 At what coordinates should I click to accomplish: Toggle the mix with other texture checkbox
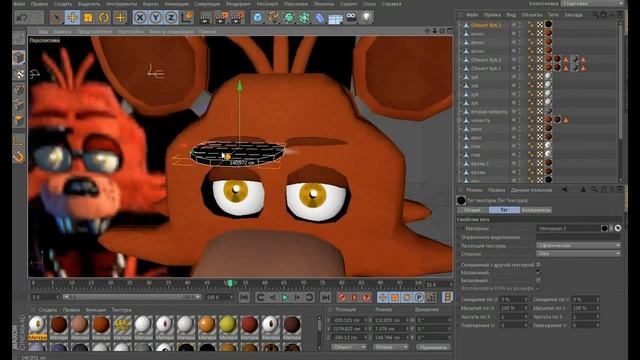538,264
